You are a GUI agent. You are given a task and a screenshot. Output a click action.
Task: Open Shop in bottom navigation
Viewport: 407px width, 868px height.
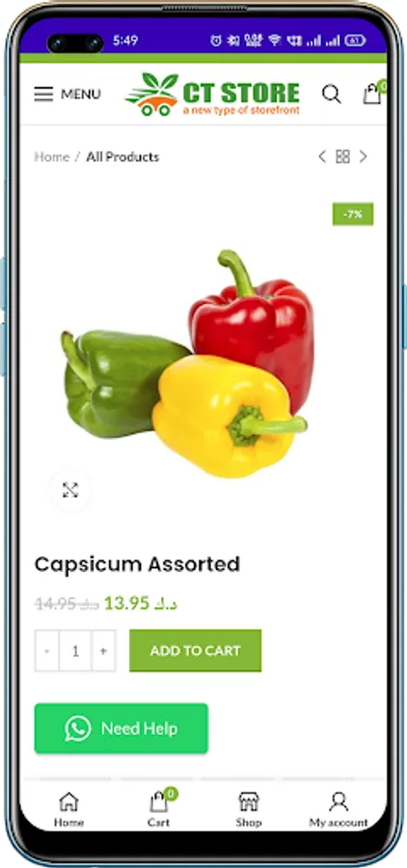click(x=249, y=809)
